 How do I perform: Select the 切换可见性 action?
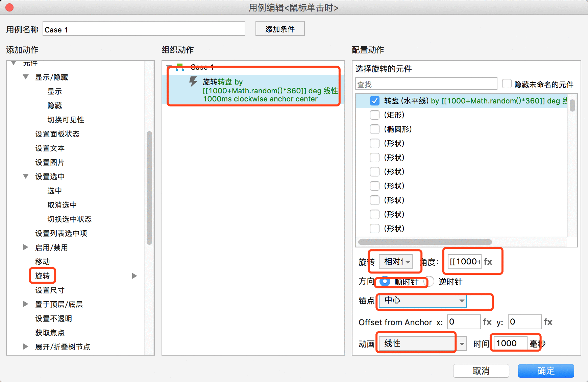(x=66, y=120)
